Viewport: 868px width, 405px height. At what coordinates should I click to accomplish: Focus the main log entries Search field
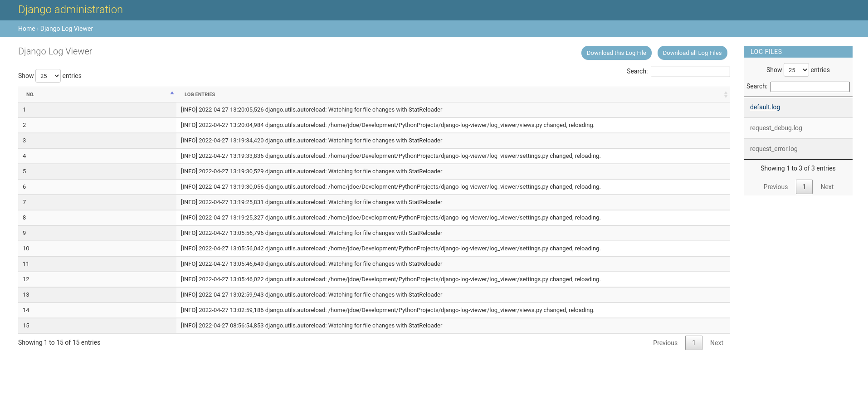(x=690, y=72)
